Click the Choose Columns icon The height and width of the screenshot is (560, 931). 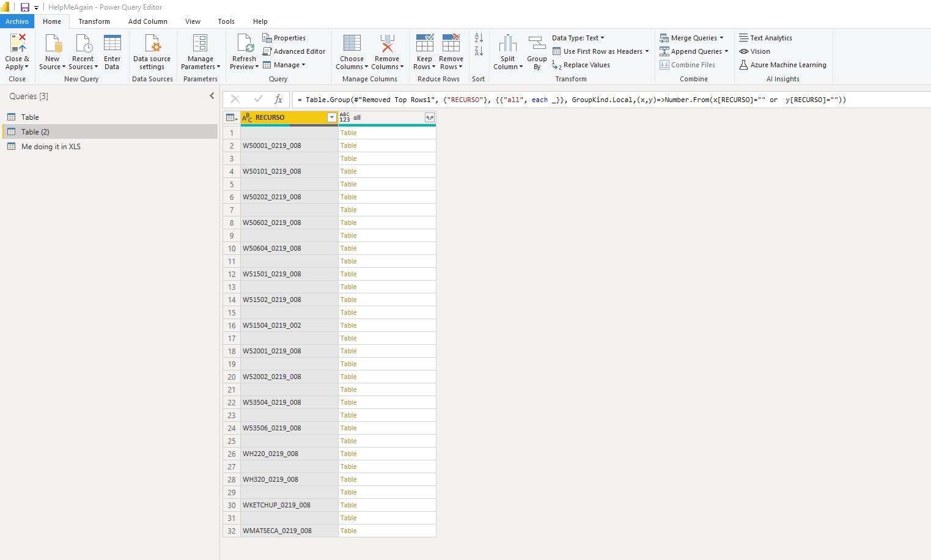pos(351,44)
